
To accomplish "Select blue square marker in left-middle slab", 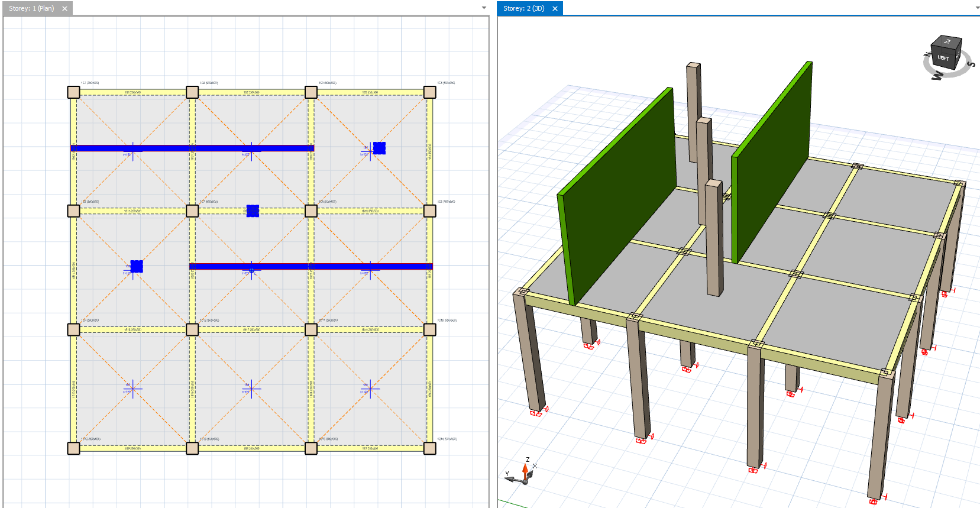I will [137, 266].
